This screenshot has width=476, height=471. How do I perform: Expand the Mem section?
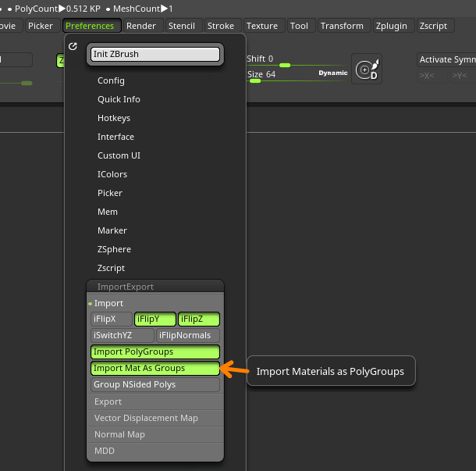(108, 212)
